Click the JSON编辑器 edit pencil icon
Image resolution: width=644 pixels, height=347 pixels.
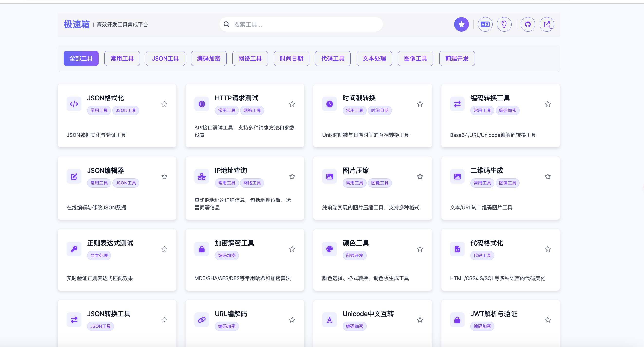point(74,176)
